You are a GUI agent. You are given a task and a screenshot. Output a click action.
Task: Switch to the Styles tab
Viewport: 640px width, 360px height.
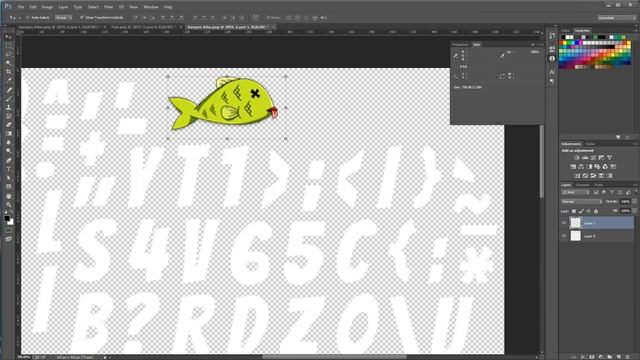pos(590,144)
